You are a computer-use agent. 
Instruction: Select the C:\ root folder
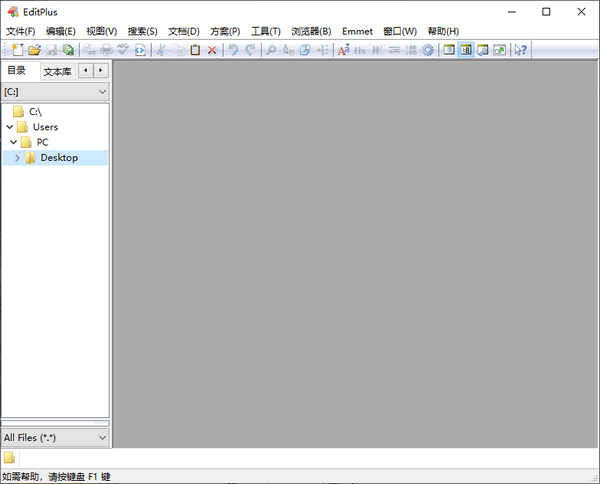pyautogui.click(x=35, y=112)
